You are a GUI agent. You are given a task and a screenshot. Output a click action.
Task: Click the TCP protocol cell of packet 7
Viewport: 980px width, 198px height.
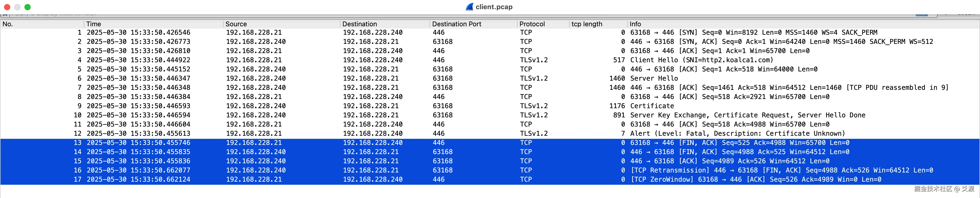(x=526, y=88)
